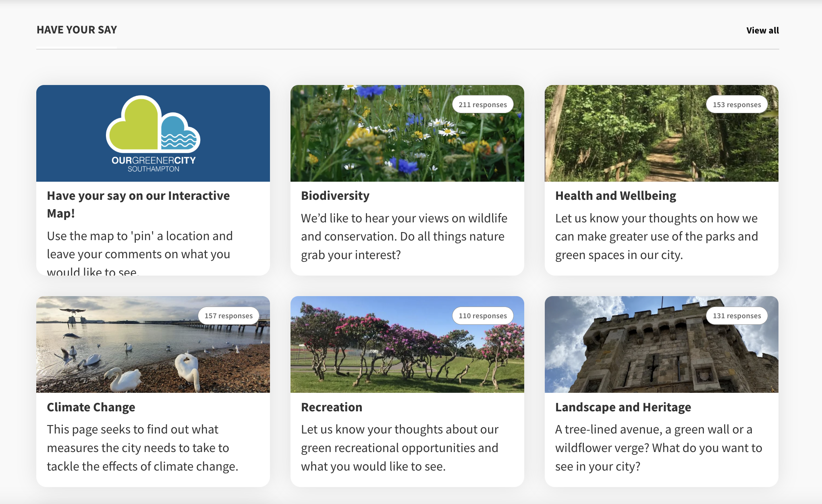Viewport: 822px width, 504px height.
Task: Open the Biodiversity wildflower photo
Action: coord(407,133)
